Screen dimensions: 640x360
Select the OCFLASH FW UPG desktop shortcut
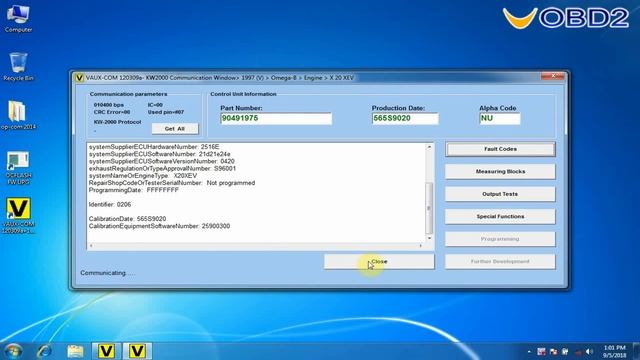point(18,168)
